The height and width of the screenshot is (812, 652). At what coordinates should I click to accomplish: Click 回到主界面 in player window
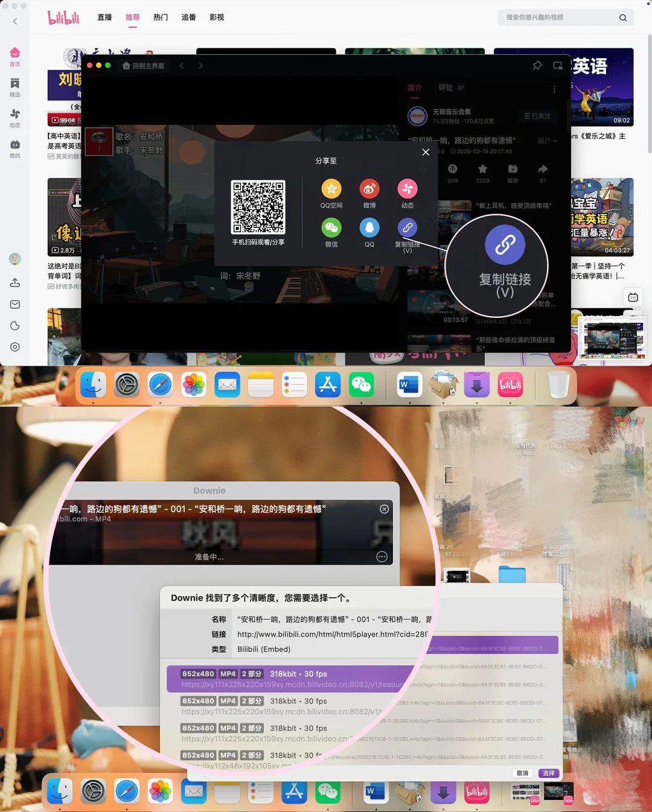pyautogui.click(x=144, y=65)
